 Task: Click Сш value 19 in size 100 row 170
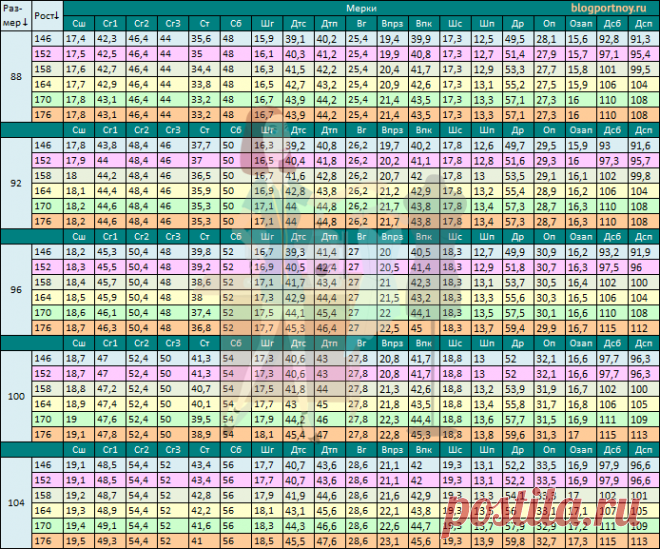click(79, 419)
